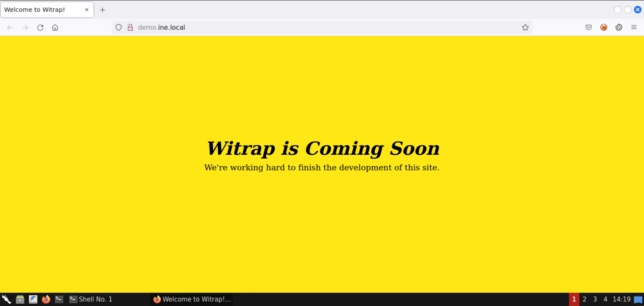Open the Pocket save panel
Image resolution: width=644 pixels, height=306 pixels.
588,27
